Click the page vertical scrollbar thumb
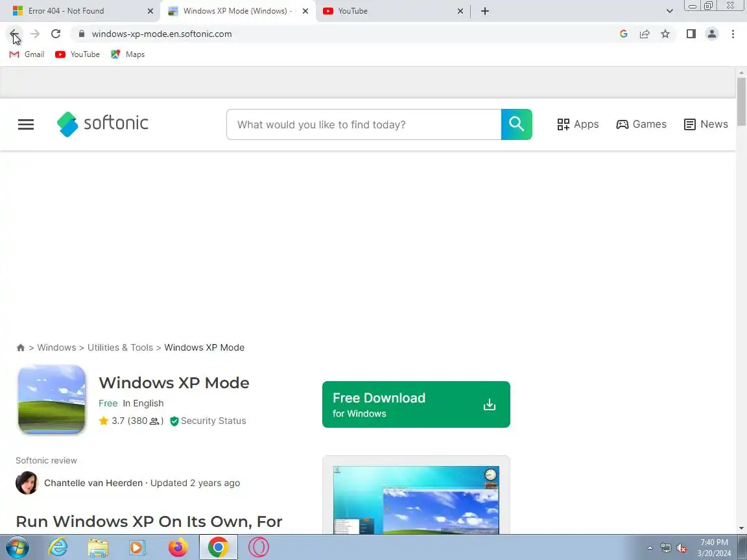Image resolution: width=747 pixels, height=560 pixels. tap(741, 101)
